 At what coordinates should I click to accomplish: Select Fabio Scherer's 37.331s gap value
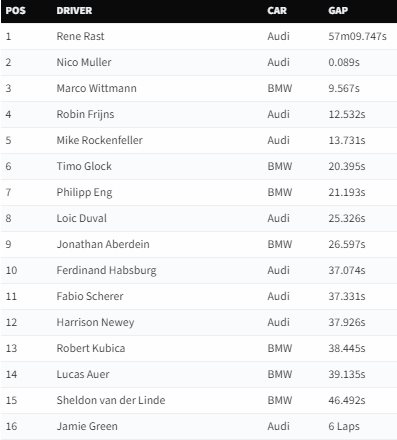347,296
